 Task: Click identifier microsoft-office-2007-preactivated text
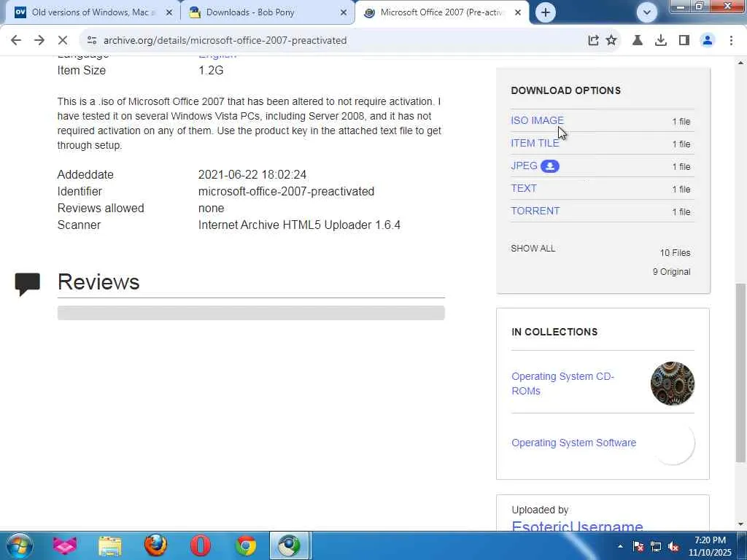[286, 192]
